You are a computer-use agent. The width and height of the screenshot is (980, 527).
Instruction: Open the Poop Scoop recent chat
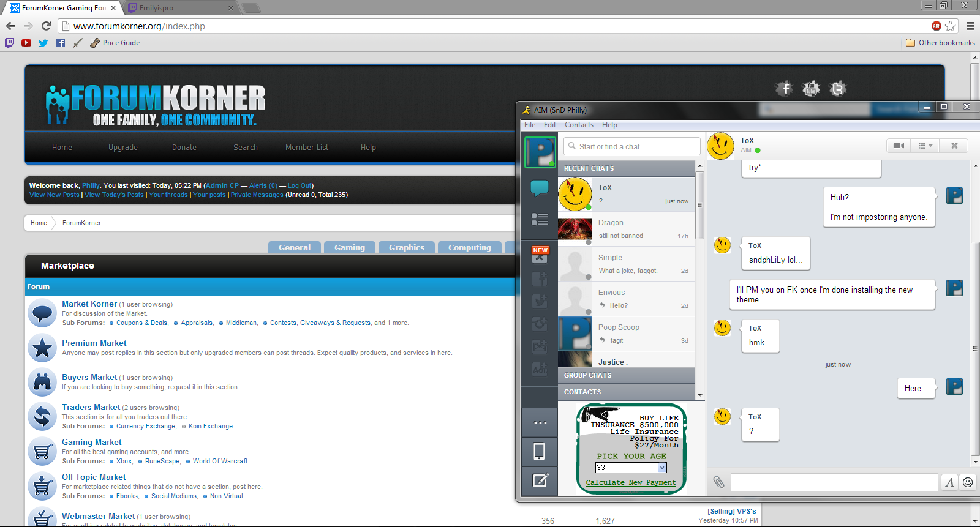point(626,334)
